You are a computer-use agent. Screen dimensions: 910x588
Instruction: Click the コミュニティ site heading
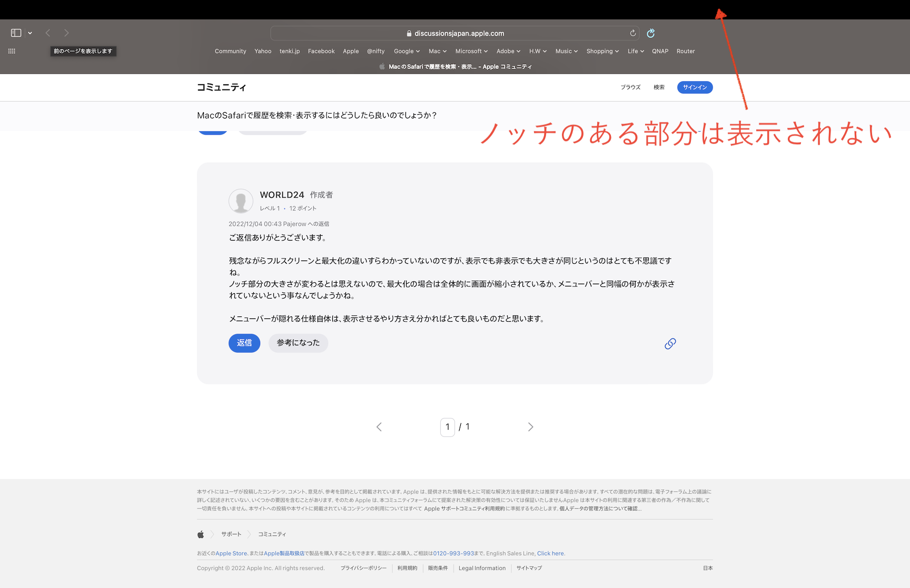tap(221, 87)
